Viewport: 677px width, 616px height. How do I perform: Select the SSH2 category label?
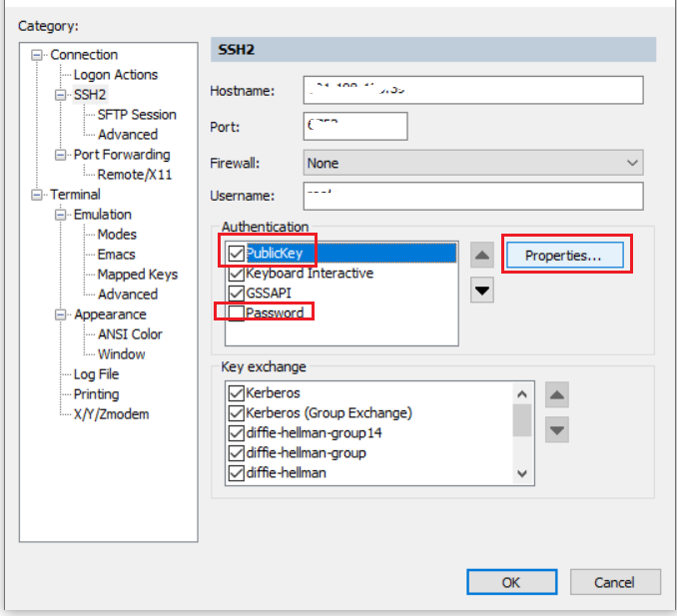point(90,95)
